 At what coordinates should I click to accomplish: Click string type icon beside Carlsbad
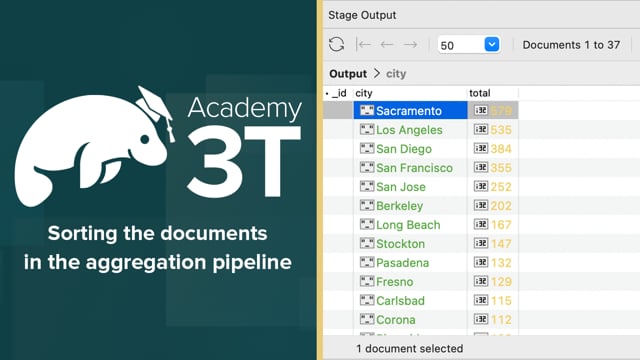[x=367, y=300]
